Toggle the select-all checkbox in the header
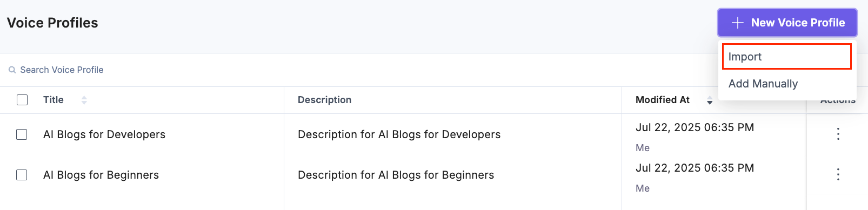Screen dimensions: 868x210 (x=22, y=100)
